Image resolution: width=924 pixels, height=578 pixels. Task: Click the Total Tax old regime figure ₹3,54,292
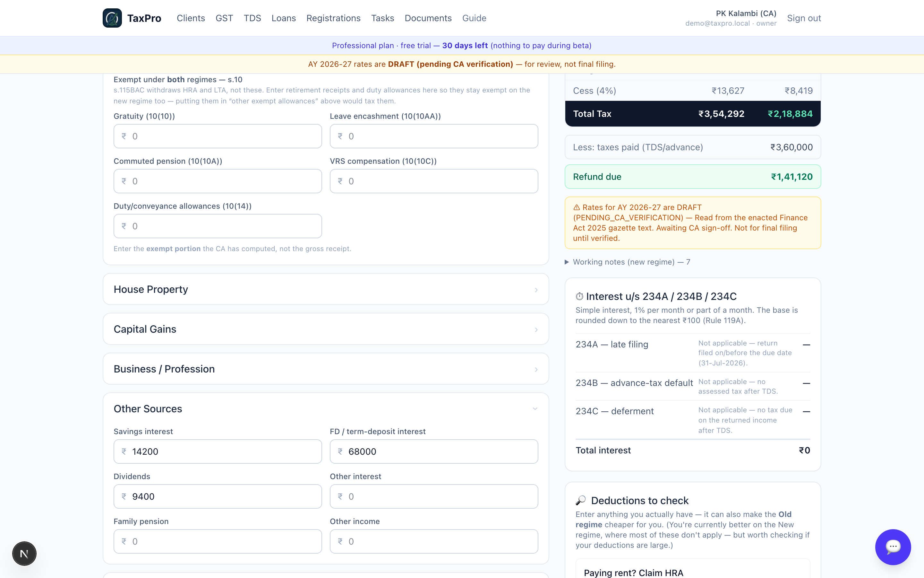pyautogui.click(x=721, y=114)
